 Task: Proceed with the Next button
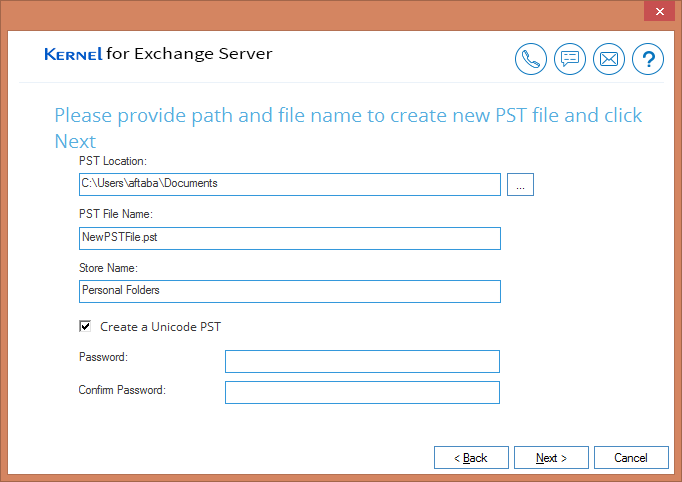tap(551, 458)
